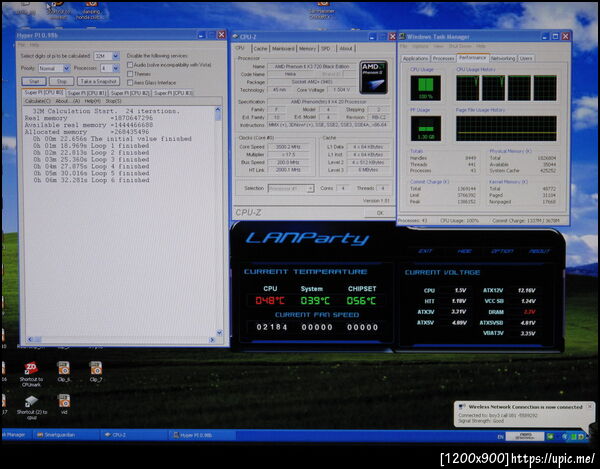Click the Page File Usage History graph
Image resolution: width=600 pixels, height=469 pixels.
click(506, 129)
